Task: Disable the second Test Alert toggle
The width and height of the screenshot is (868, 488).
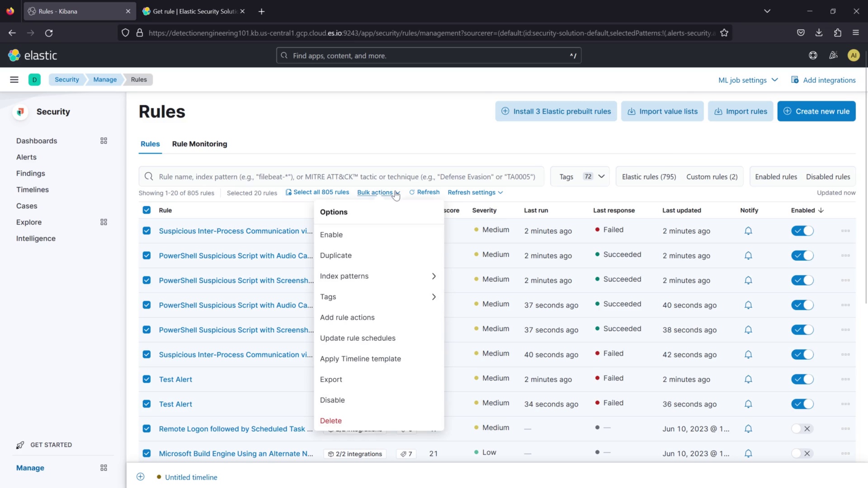Action: (x=802, y=404)
